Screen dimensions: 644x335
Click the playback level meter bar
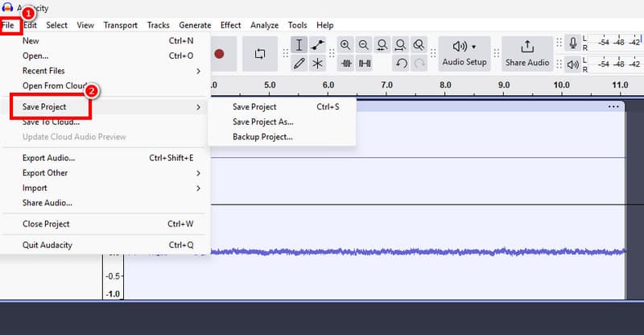616,64
